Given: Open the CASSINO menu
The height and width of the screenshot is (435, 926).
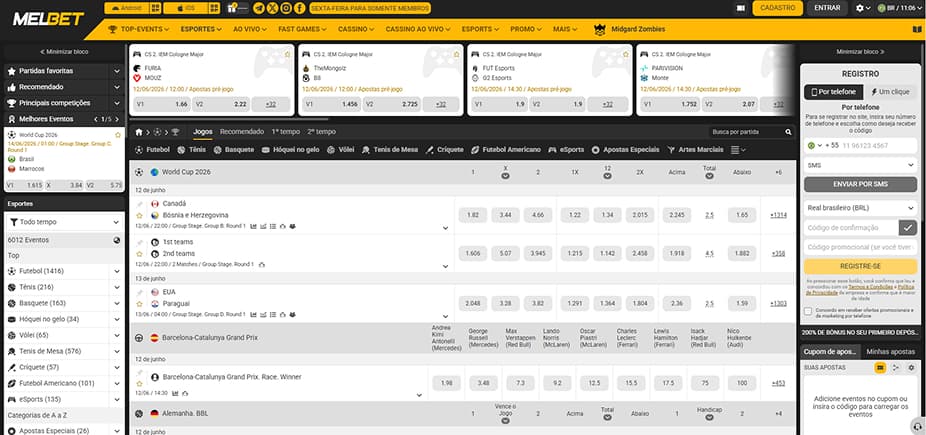Looking at the screenshot, I should tap(357, 29).
